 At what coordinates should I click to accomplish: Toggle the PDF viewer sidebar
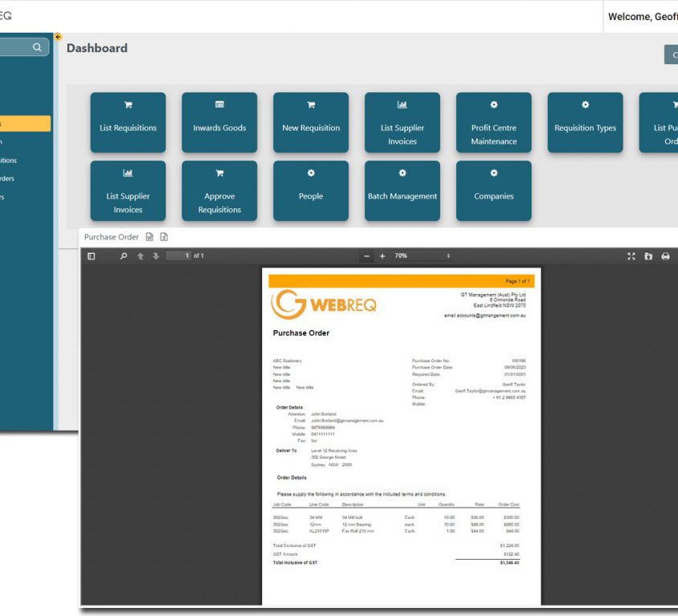[x=92, y=256]
